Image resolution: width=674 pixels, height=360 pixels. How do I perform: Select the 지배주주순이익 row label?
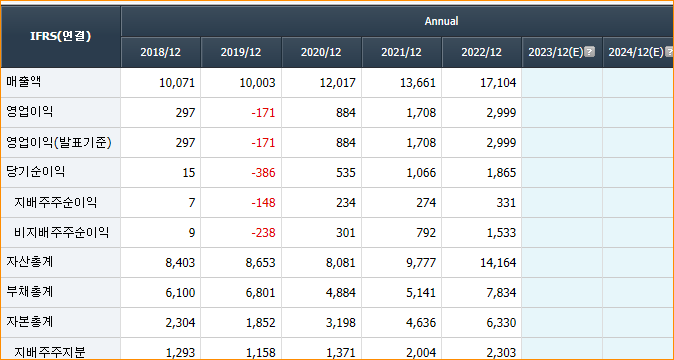pos(55,202)
